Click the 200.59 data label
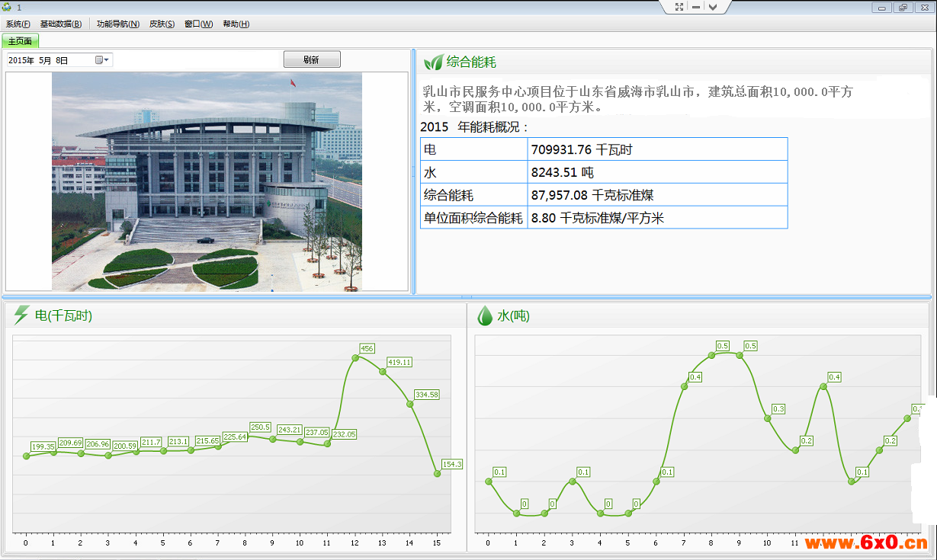This screenshot has width=937, height=560. pyautogui.click(x=126, y=446)
